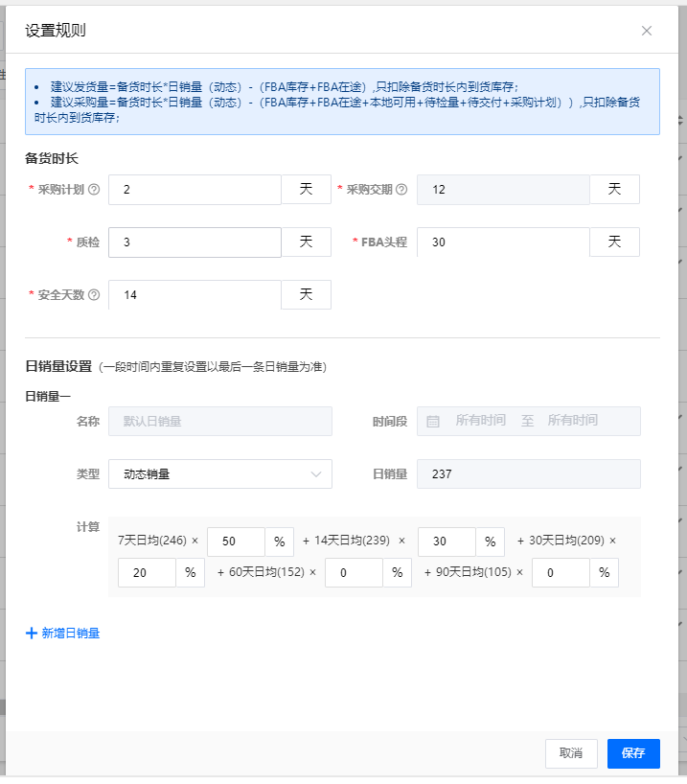Screen dimensions: 687x784
Task: Click the 天 unit addon beside 质检
Action: click(306, 242)
